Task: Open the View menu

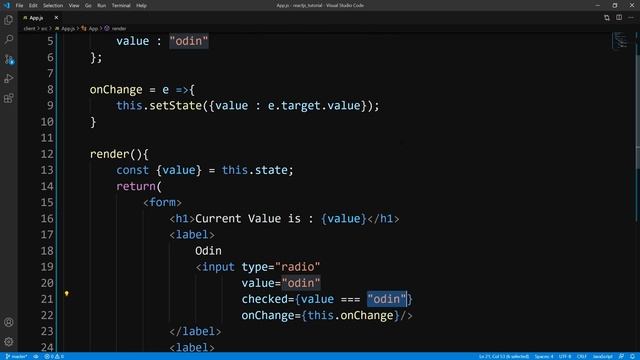Action: (x=74, y=5)
